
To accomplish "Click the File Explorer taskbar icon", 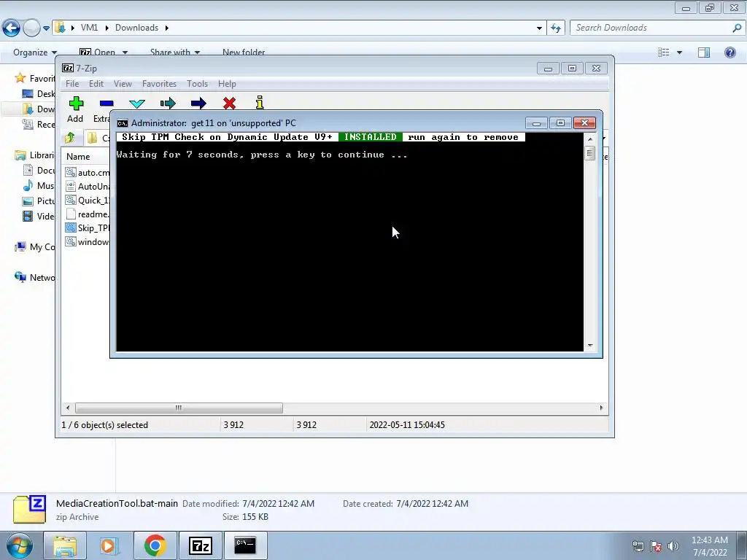I will (65, 545).
